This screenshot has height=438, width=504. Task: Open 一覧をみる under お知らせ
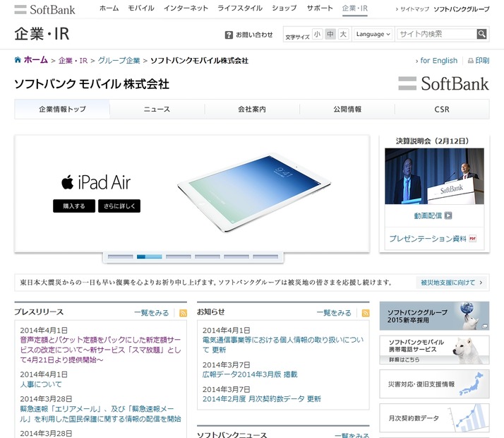pos(334,313)
